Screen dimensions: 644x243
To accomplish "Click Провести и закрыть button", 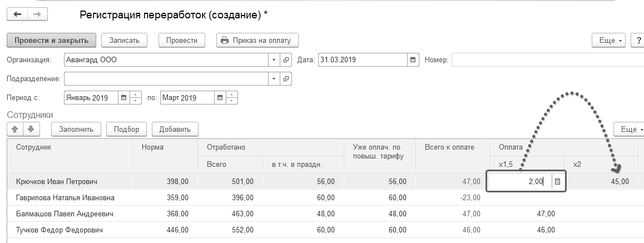I will click(x=52, y=40).
